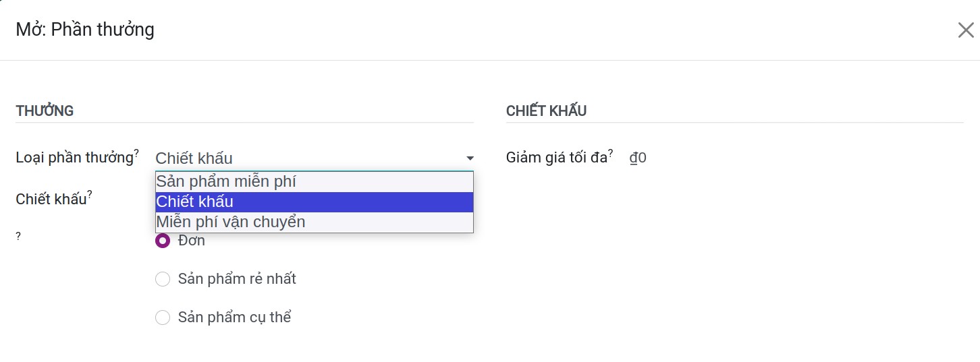
Task: Click the help mark beside Chiết khấu label
Action: [90, 195]
